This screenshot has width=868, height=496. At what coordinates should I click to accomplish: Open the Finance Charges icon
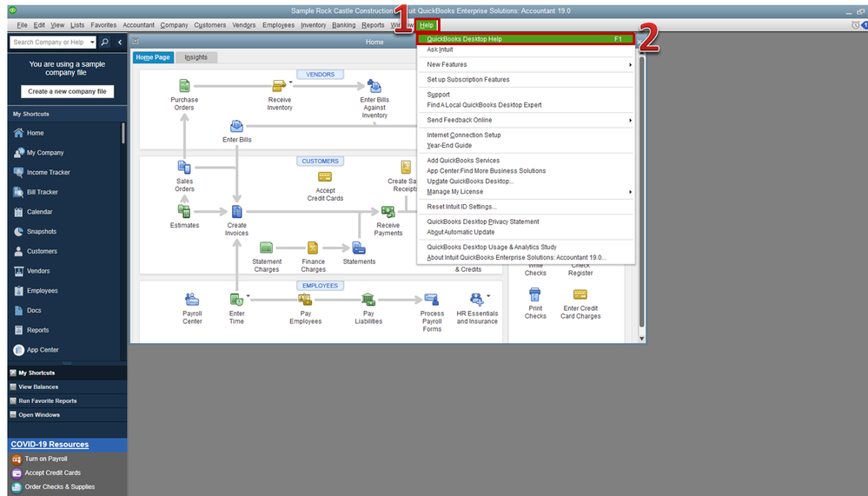pyautogui.click(x=313, y=248)
